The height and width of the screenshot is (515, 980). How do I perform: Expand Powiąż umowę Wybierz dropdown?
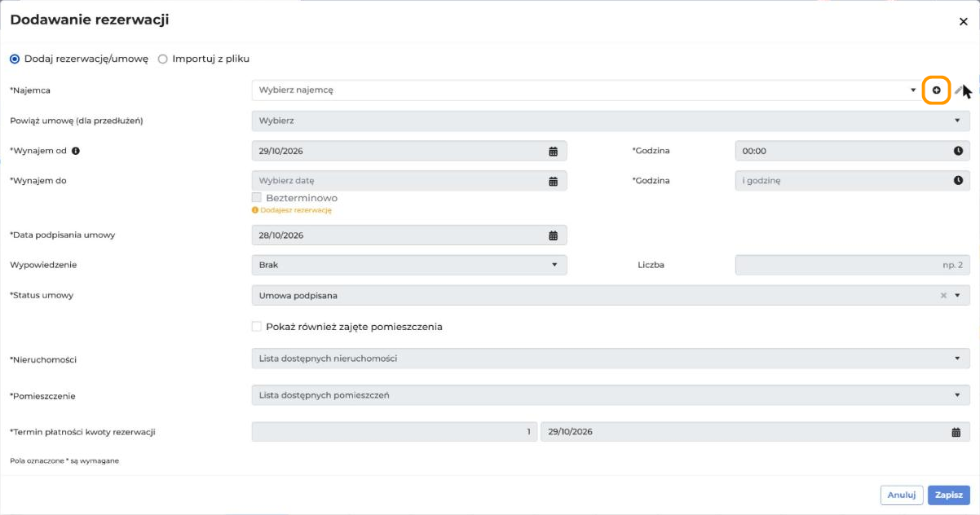click(x=611, y=121)
